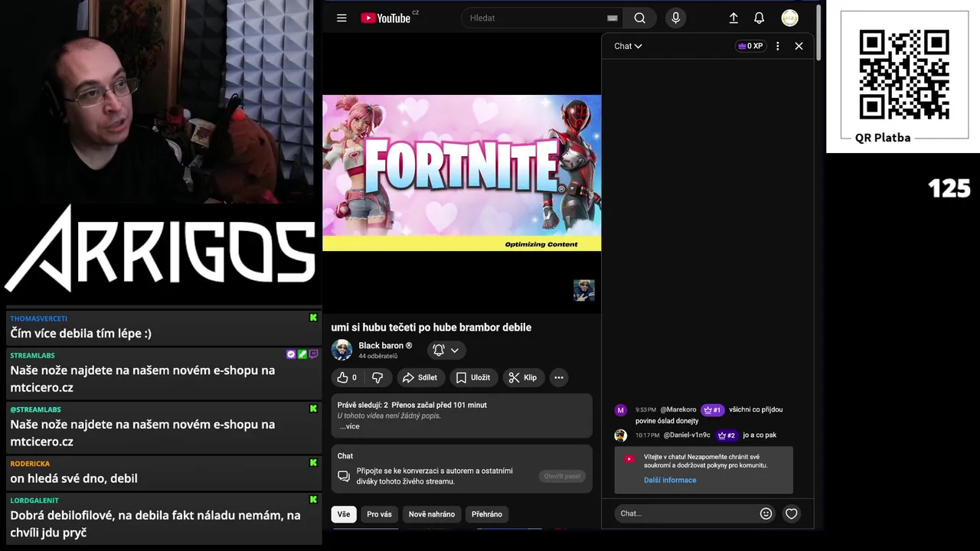The image size is (980, 551).
Task: Open the on-screen keyboard icon in search
Action: [x=612, y=18]
